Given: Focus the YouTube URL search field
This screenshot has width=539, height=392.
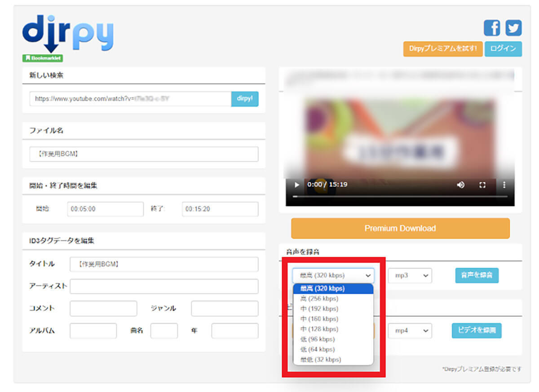Looking at the screenshot, I should point(130,99).
